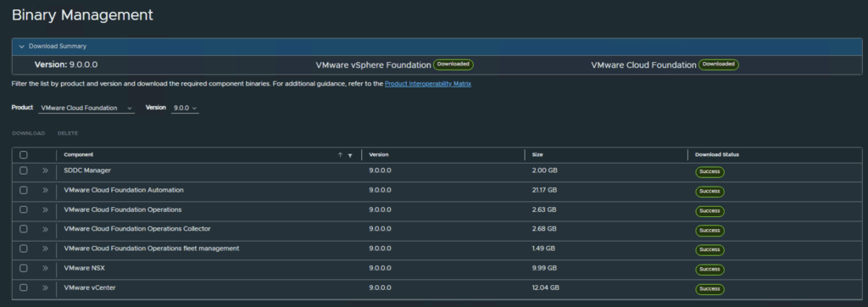Click the DELETE button
Image resolution: width=868 pixels, height=307 pixels.
click(68, 133)
